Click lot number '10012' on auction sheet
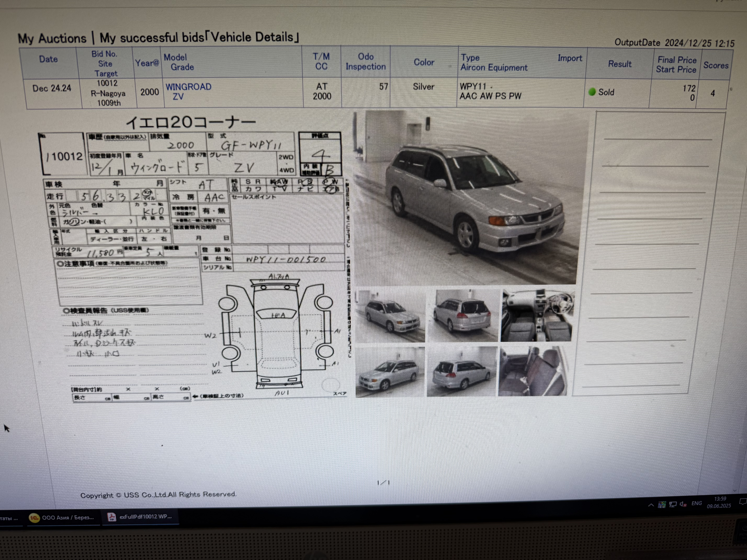Image resolution: width=747 pixels, height=560 pixels. pos(67,156)
